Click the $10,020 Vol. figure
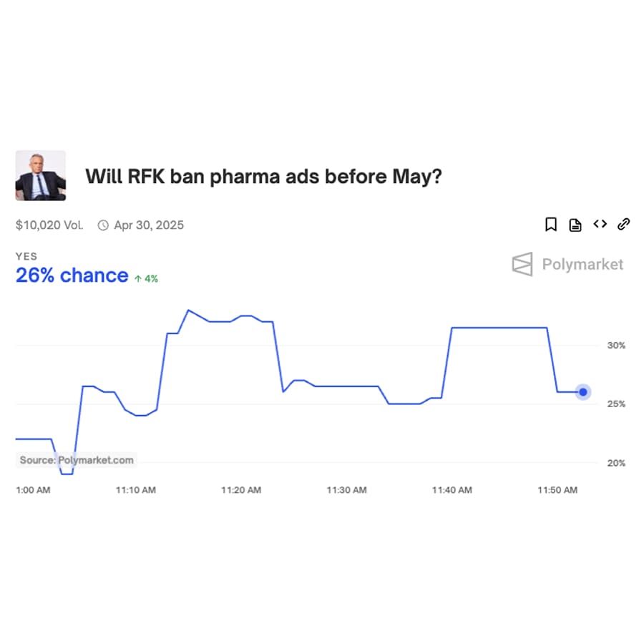The image size is (644, 644). (49, 225)
